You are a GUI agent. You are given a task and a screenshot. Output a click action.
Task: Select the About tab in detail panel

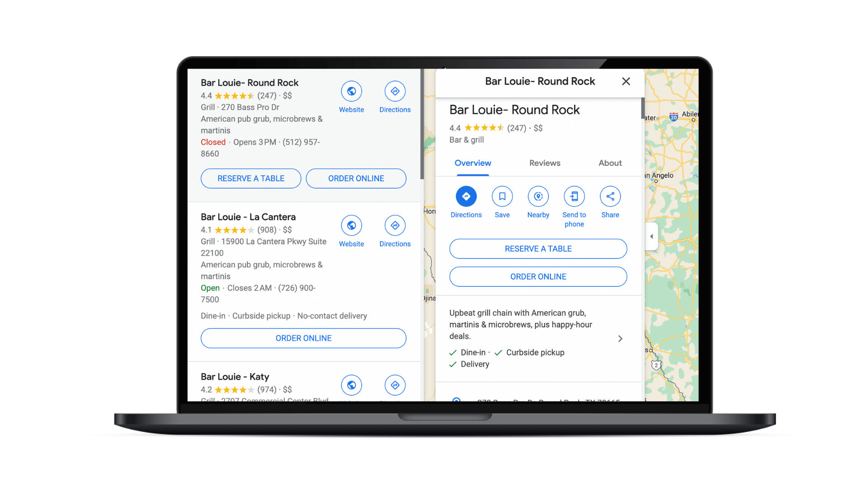point(610,163)
